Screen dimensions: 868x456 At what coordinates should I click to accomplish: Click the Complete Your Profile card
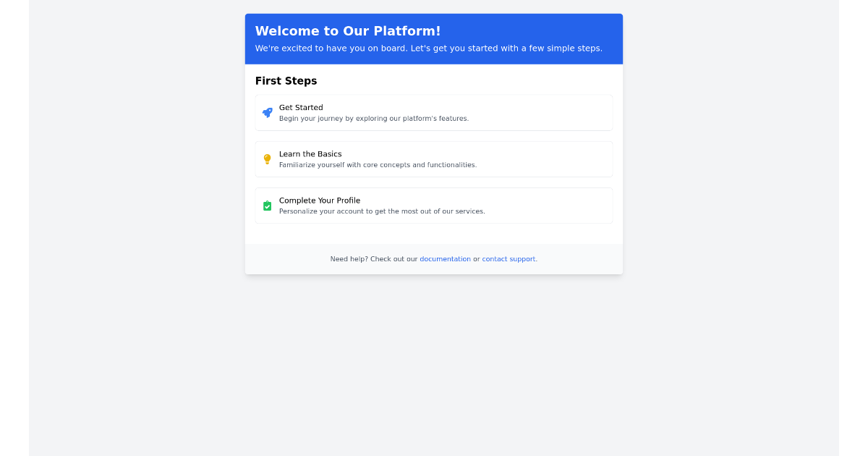pyautogui.click(x=433, y=206)
